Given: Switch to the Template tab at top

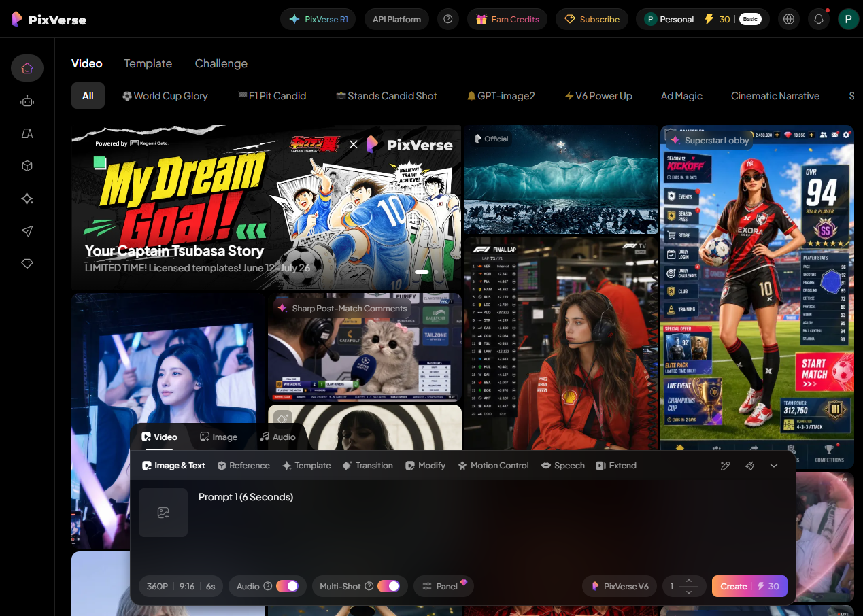Looking at the screenshot, I should click(x=148, y=63).
